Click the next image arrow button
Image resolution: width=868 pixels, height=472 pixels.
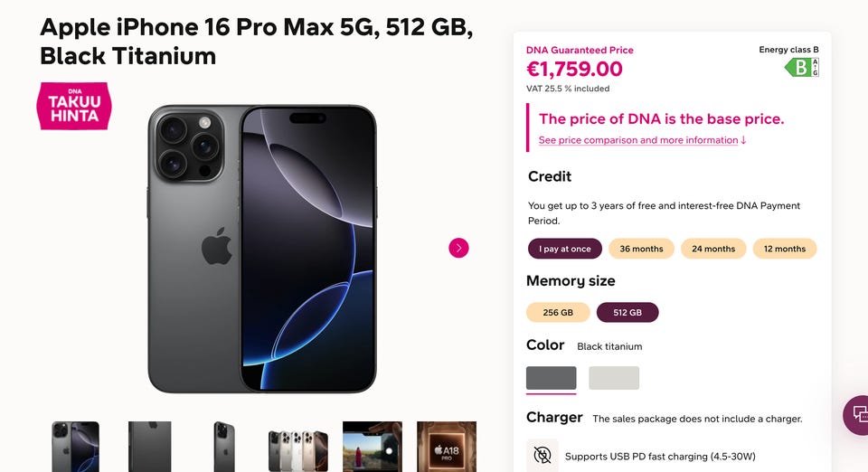pos(458,248)
